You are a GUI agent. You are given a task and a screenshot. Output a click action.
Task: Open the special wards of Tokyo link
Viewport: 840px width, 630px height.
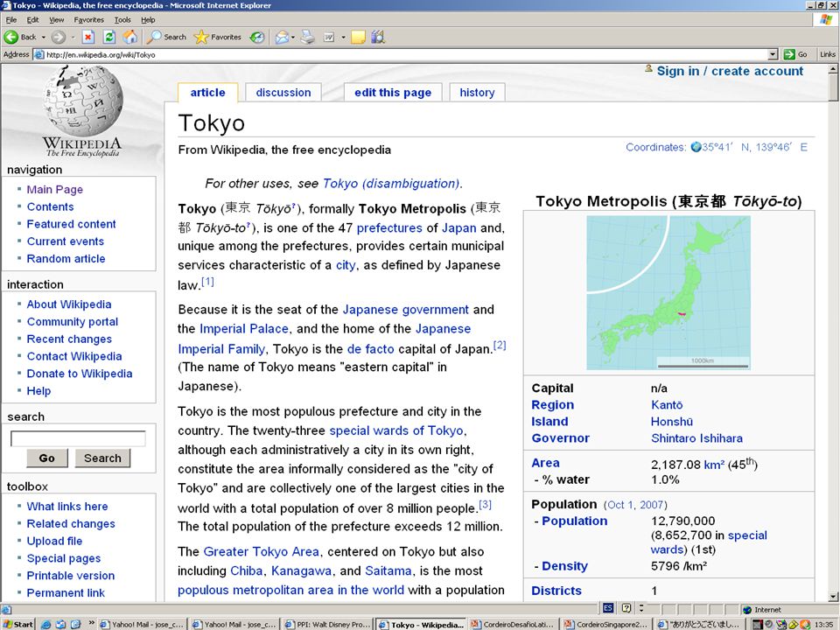[x=395, y=430]
